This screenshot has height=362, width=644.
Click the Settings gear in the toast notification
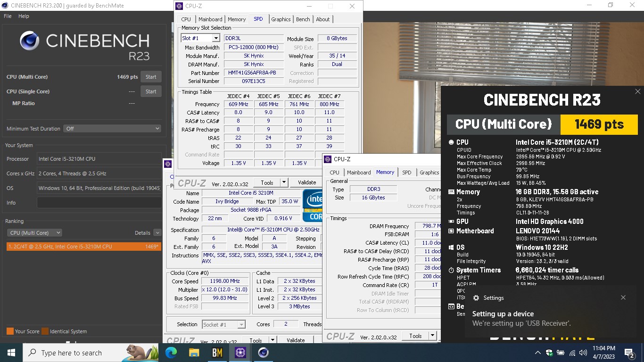pos(476,298)
